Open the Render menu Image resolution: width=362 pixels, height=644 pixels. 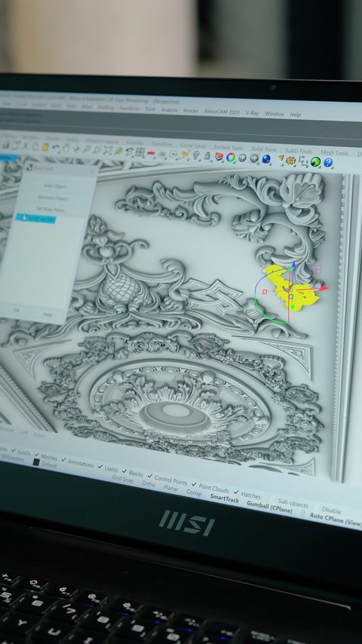click(191, 111)
